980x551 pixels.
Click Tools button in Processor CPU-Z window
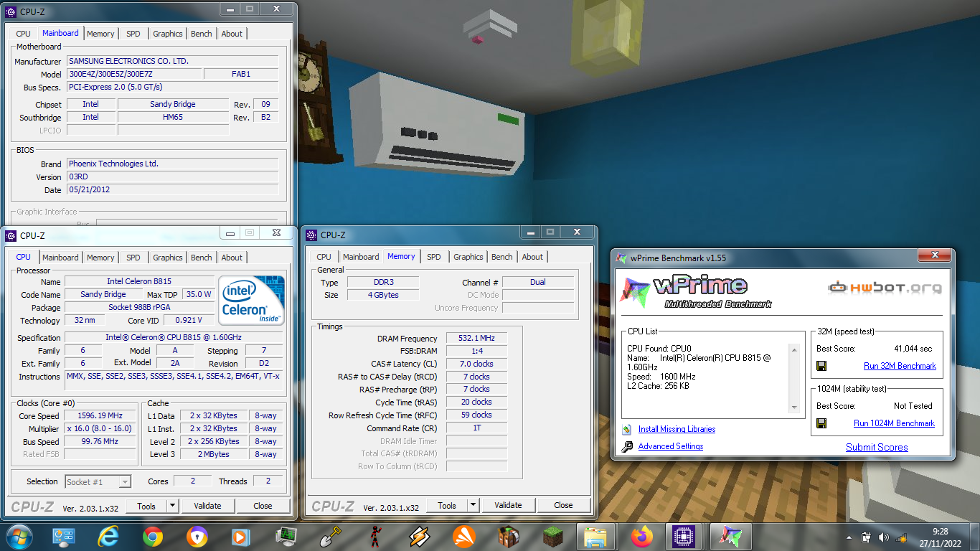(x=146, y=506)
